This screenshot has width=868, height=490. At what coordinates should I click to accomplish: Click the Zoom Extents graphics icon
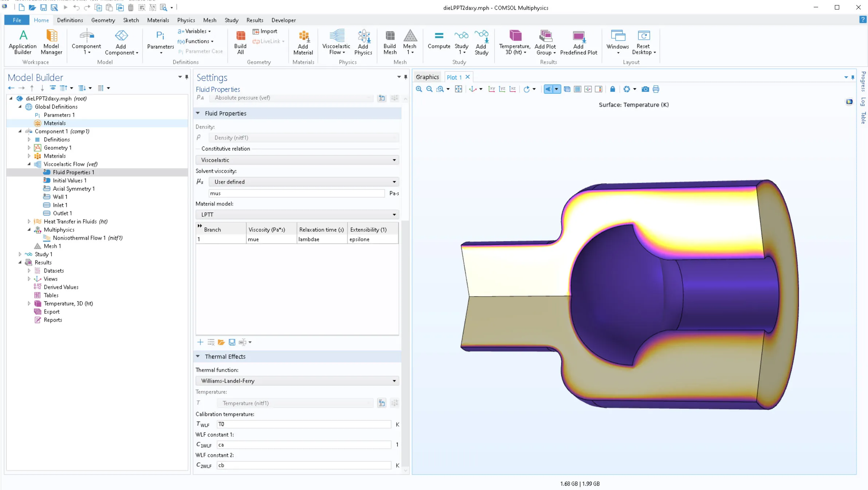pyautogui.click(x=458, y=89)
